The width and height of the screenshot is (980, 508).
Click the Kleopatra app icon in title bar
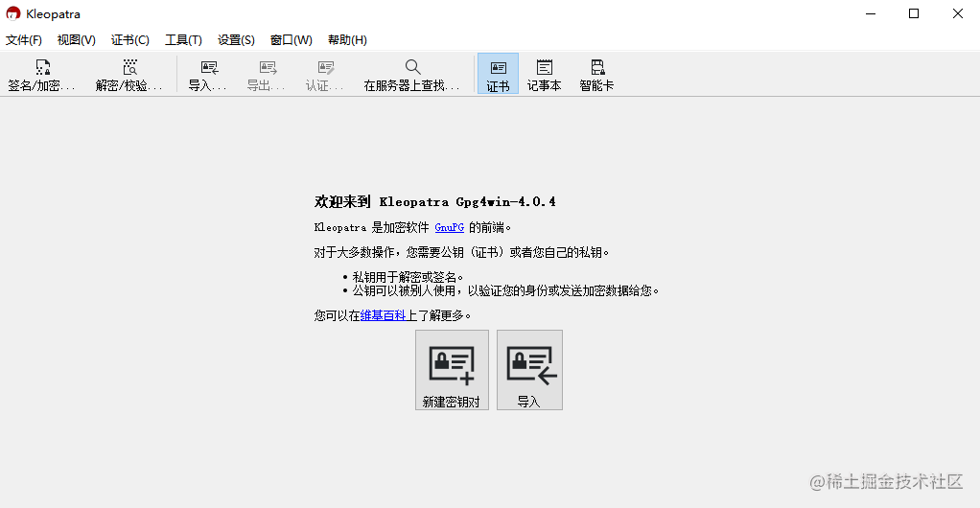pyautogui.click(x=12, y=13)
